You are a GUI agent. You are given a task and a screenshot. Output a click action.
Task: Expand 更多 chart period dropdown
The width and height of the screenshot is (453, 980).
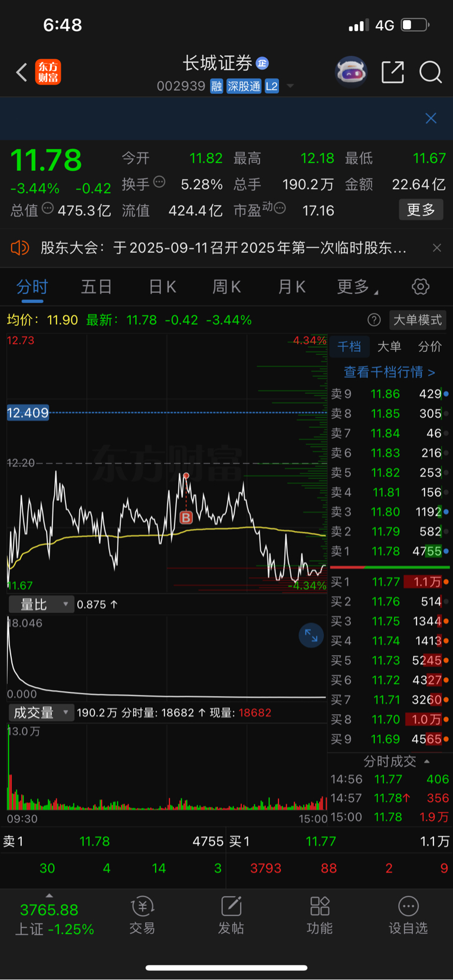357,287
